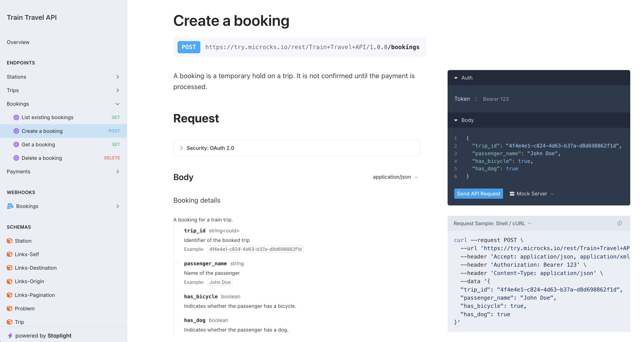The width and height of the screenshot is (644, 342).
Task: Click the Bookings webhook icon
Action: pyautogui.click(x=10, y=206)
